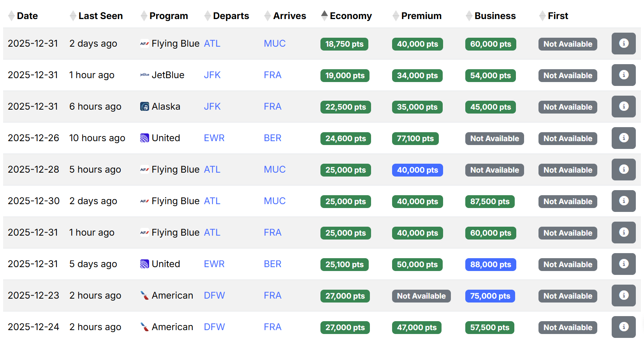Click the United logo on the EWR-BER row
644x341 pixels.
tap(144, 138)
